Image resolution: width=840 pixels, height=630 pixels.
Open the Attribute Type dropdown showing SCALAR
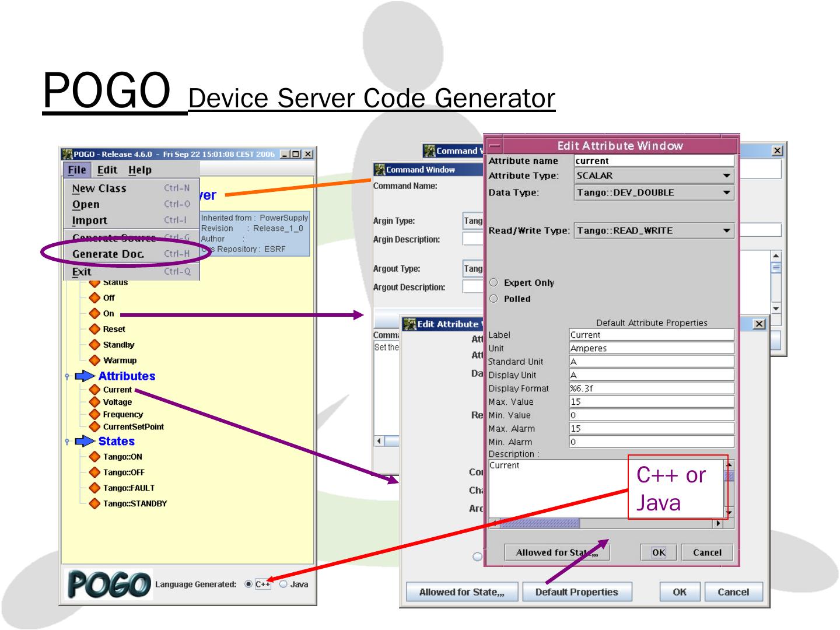pyautogui.click(x=654, y=176)
